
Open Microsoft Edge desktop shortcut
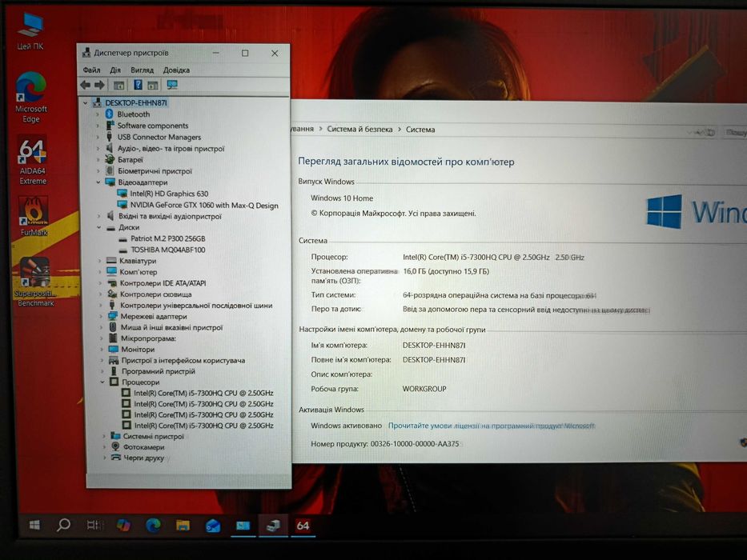coord(31,98)
